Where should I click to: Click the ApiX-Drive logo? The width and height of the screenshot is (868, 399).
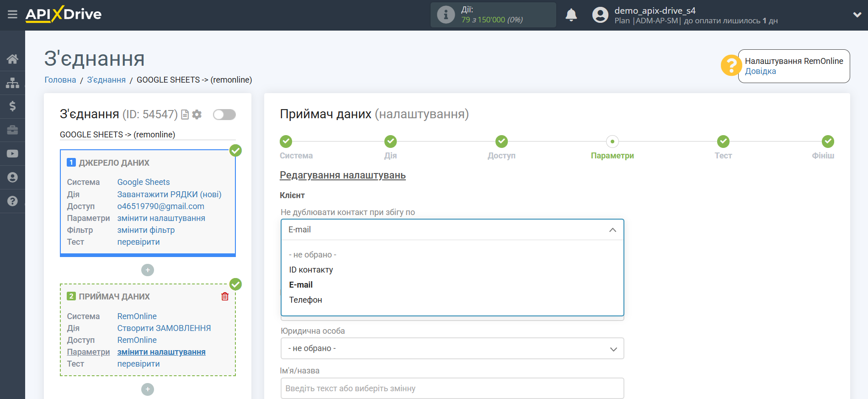coord(64,14)
